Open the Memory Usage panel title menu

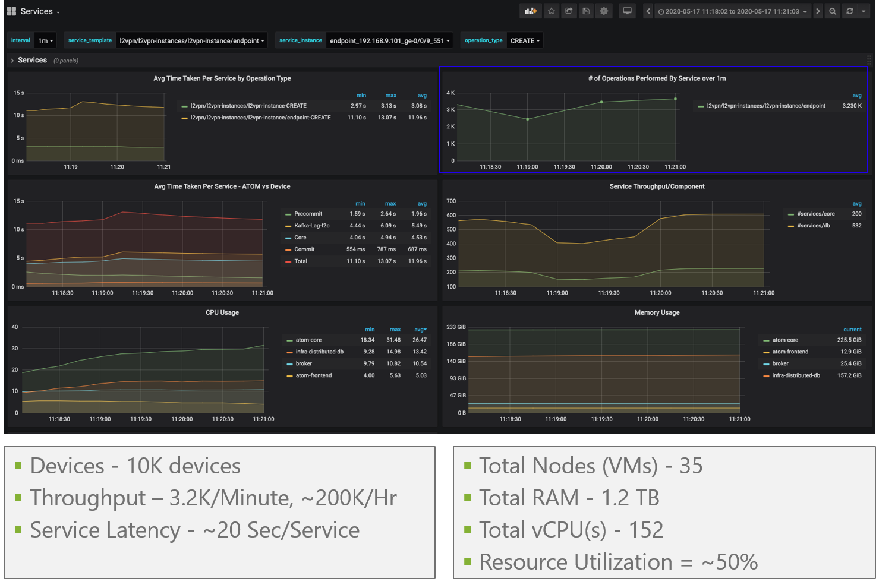[x=657, y=312]
